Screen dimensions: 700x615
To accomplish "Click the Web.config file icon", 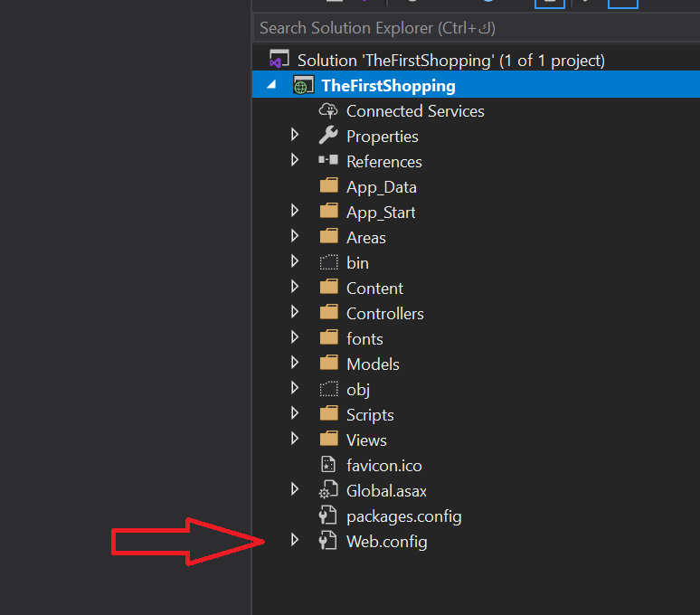I will (328, 540).
